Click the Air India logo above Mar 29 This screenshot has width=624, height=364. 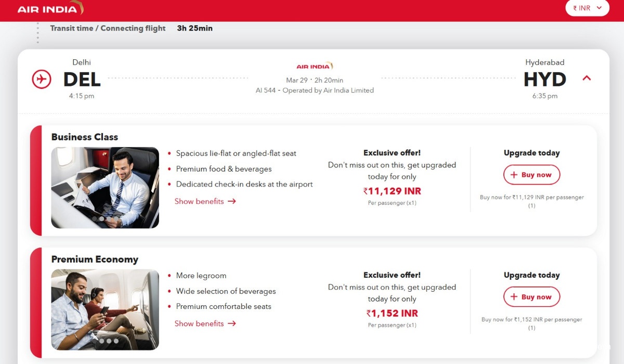(x=315, y=66)
